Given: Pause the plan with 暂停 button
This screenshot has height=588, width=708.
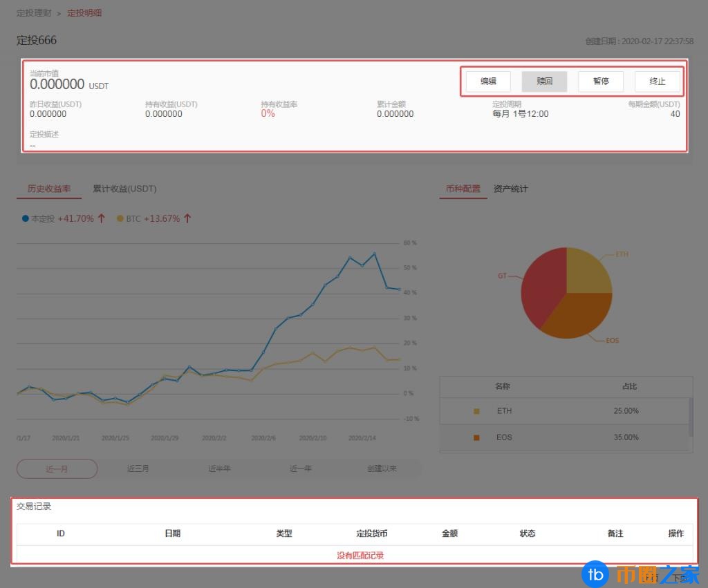Looking at the screenshot, I should coord(601,82).
